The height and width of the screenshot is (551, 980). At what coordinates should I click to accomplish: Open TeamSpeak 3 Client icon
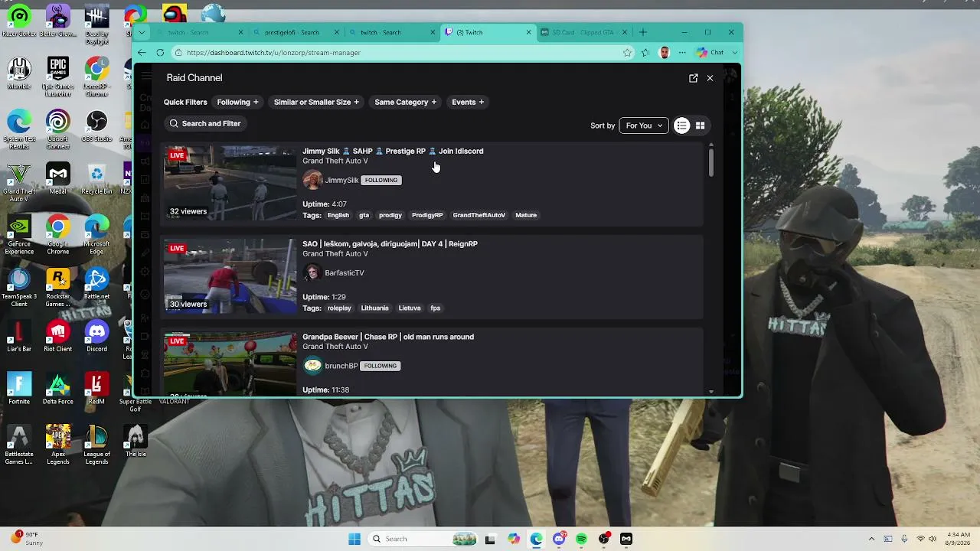(x=19, y=287)
